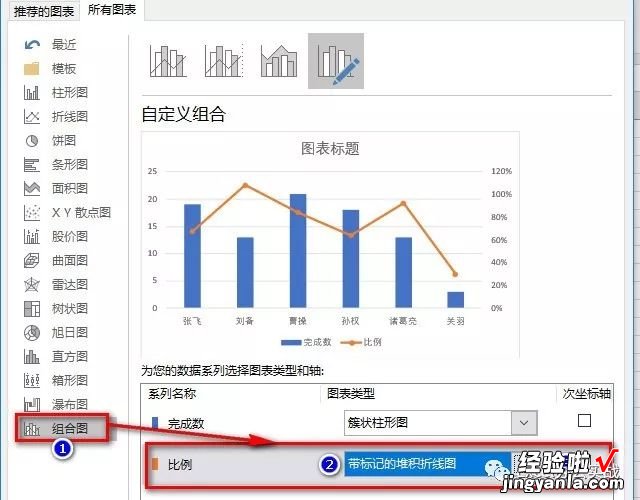Switch to the 所有图表 tab

coord(112,10)
